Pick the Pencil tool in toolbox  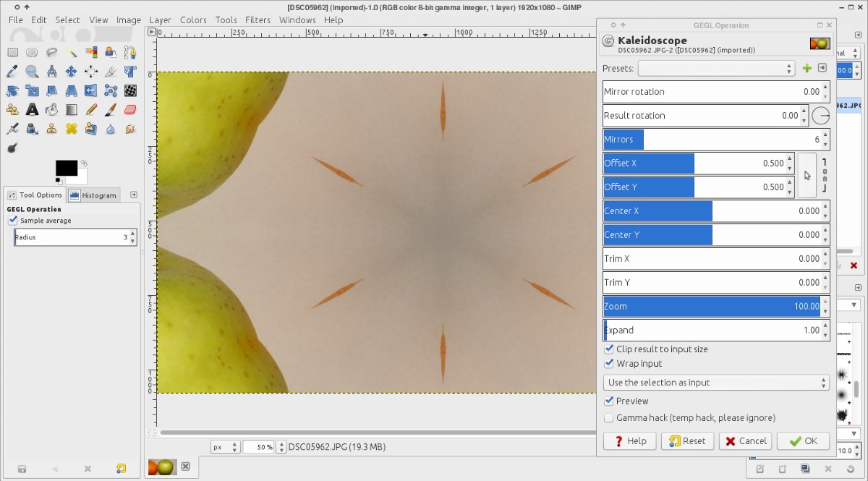(91, 110)
